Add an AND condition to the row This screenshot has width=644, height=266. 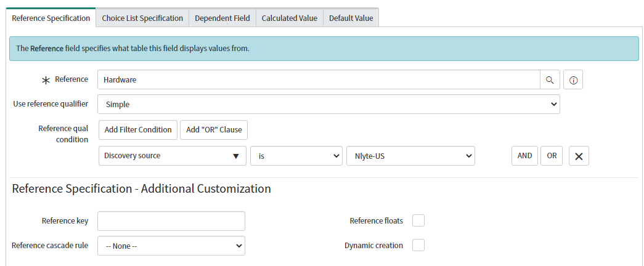pyautogui.click(x=524, y=156)
